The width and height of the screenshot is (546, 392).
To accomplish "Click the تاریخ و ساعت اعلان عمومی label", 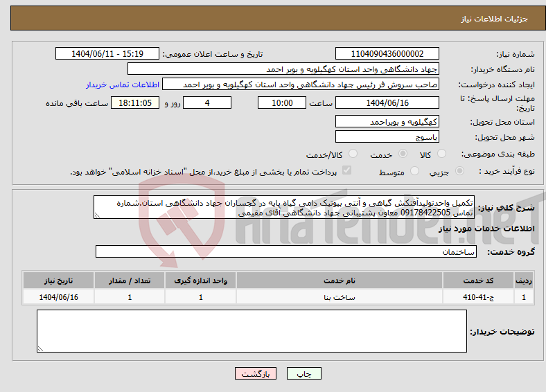I will click(213, 54).
